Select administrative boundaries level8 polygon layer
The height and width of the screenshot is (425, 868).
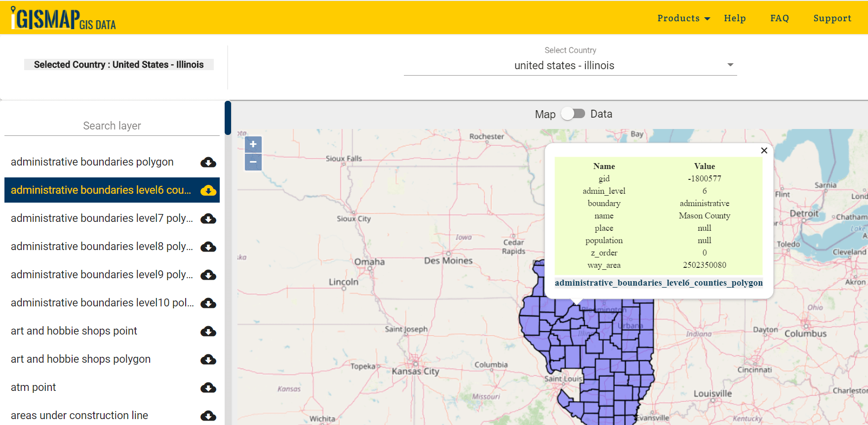(102, 247)
